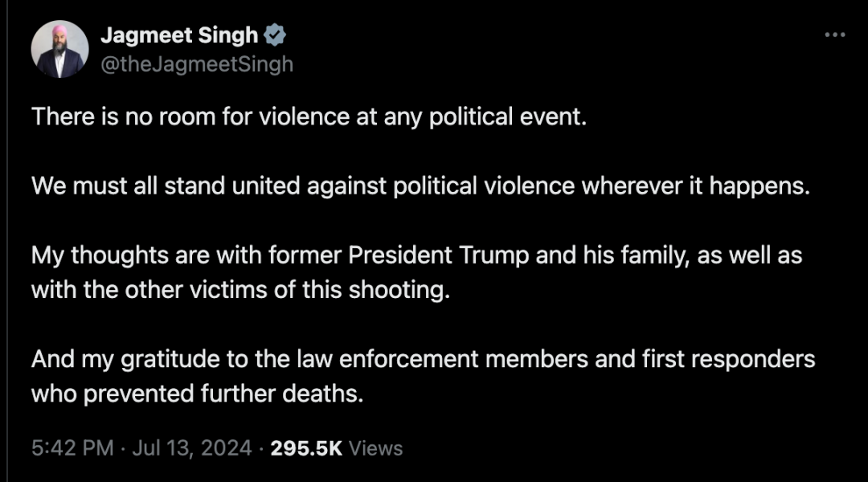Click the words "political event" in the first line
This screenshot has width=868, height=482.
click(x=508, y=116)
